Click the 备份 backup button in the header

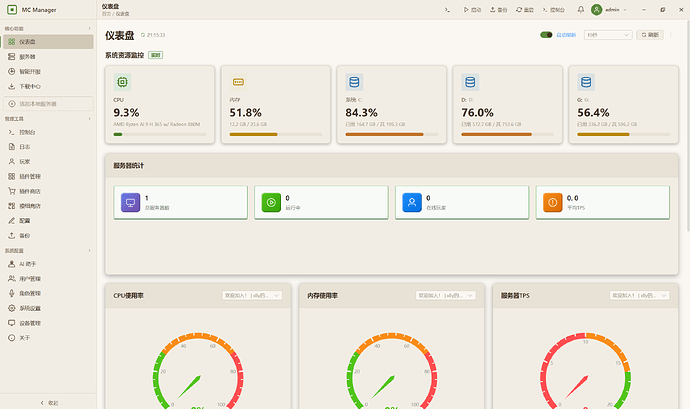(x=499, y=10)
